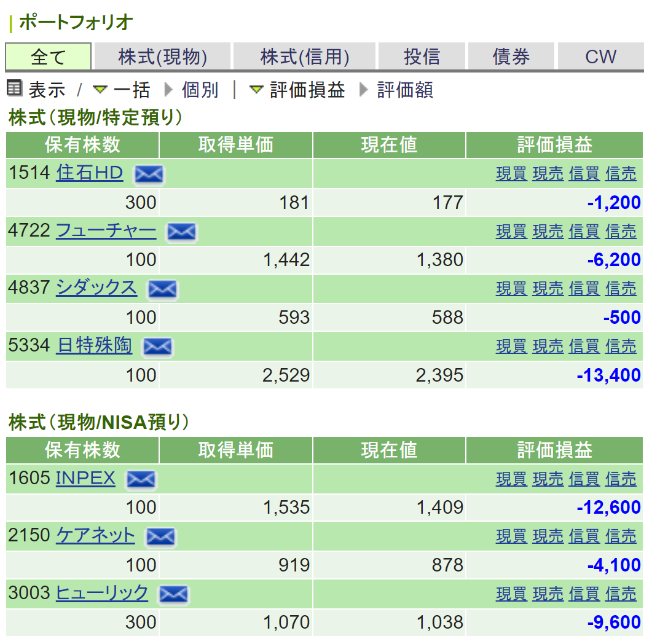Click 現売 for 日特殊陶
The width and height of the screenshot is (652, 644).
(x=548, y=347)
